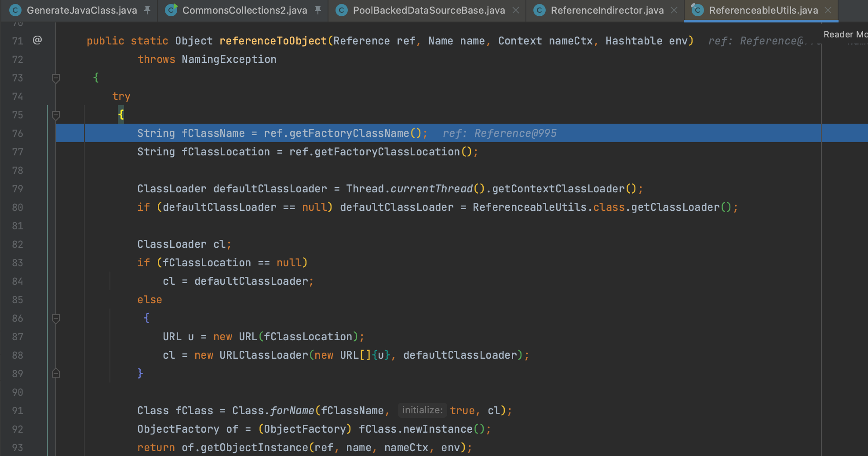This screenshot has width=868, height=456.
Task: Click the ReferenceIndirector.java class icon
Action: [540, 10]
